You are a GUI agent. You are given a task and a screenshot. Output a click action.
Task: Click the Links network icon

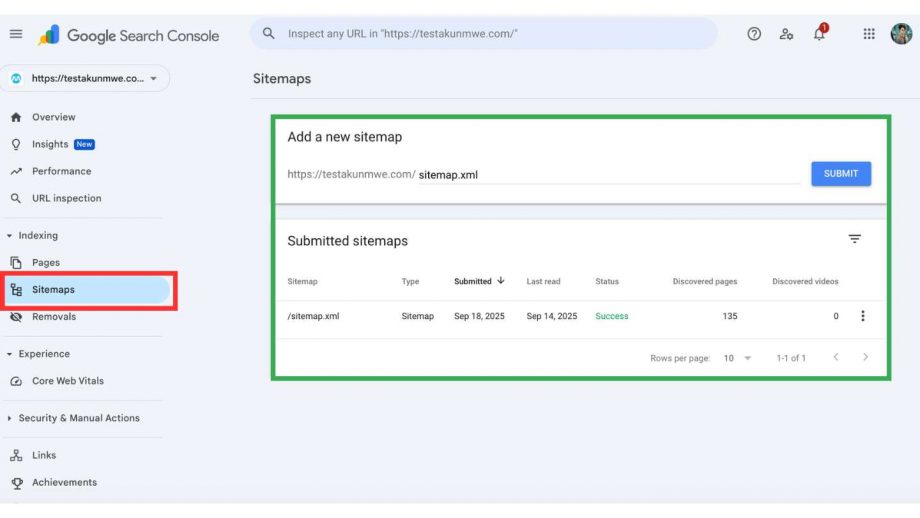point(16,455)
